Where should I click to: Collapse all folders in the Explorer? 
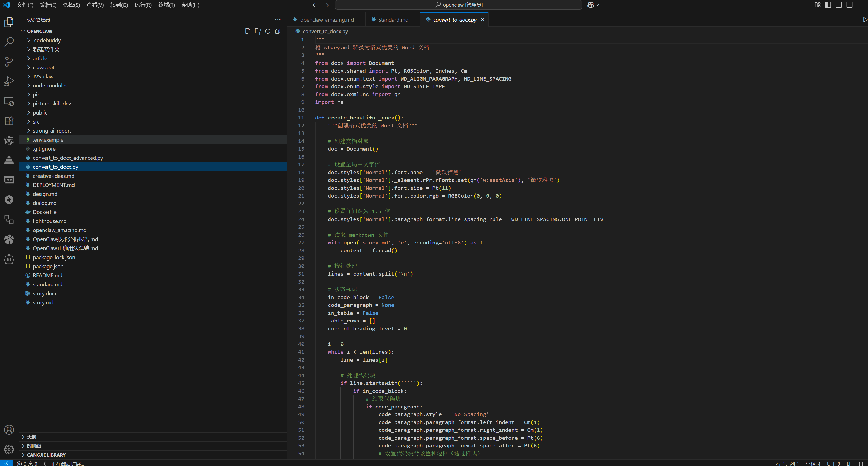coord(278,31)
